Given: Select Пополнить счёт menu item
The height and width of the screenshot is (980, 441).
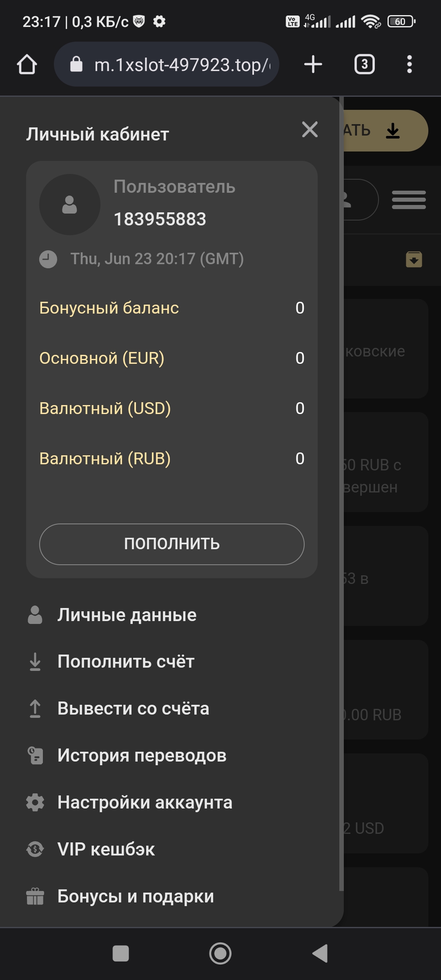Looking at the screenshot, I should [x=126, y=661].
